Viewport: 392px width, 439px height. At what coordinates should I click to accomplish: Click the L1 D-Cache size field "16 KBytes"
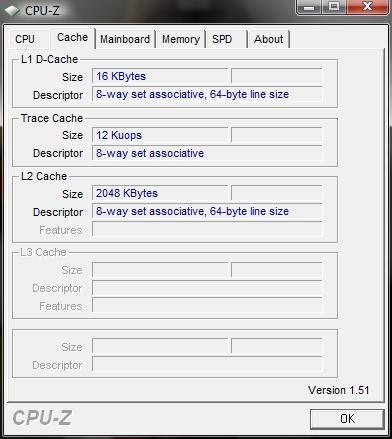tap(160, 76)
